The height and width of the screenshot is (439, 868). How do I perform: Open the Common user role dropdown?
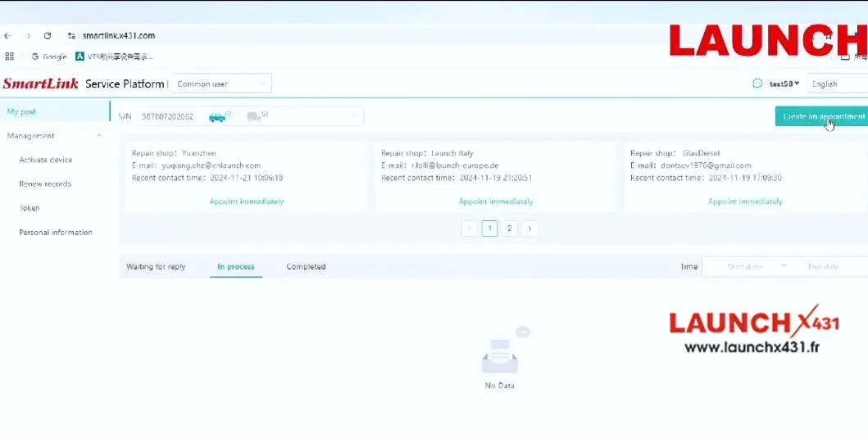tap(221, 84)
